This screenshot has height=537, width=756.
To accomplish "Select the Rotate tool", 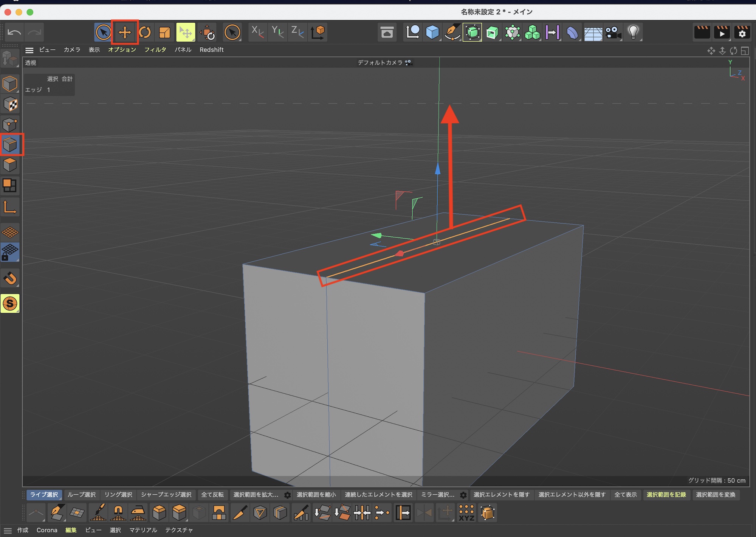I will point(145,33).
